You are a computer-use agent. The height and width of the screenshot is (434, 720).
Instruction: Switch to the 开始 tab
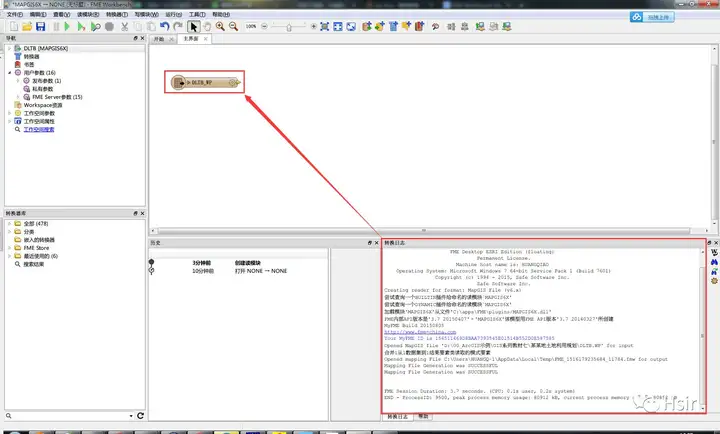(x=159, y=39)
